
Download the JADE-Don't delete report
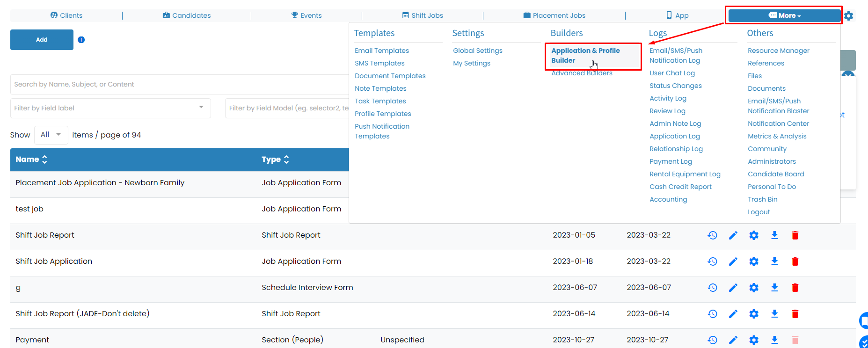[774, 314]
